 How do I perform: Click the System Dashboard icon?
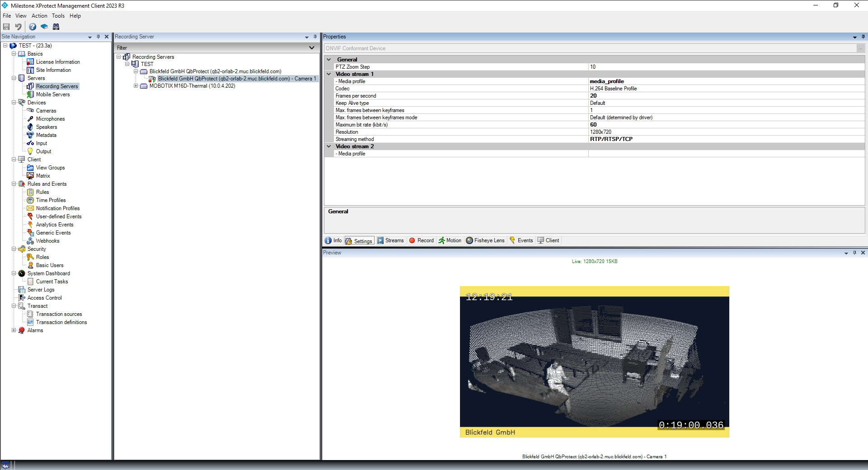[x=22, y=273]
